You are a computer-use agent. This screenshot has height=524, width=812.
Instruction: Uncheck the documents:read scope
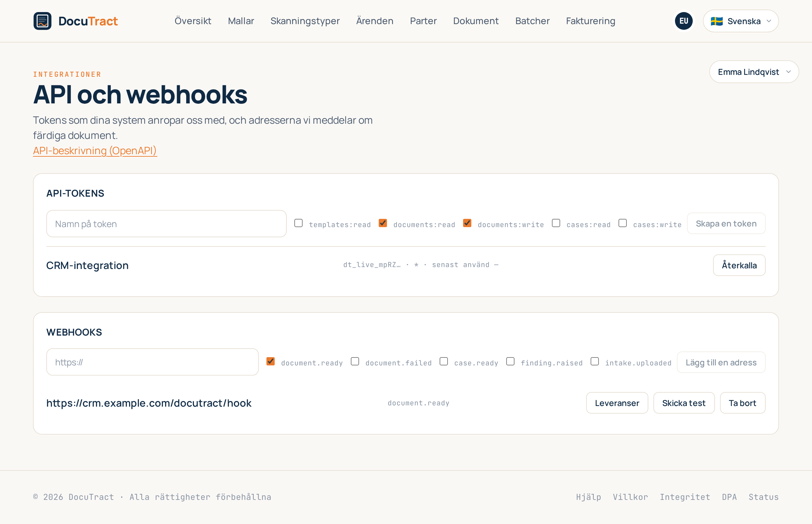tap(383, 223)
